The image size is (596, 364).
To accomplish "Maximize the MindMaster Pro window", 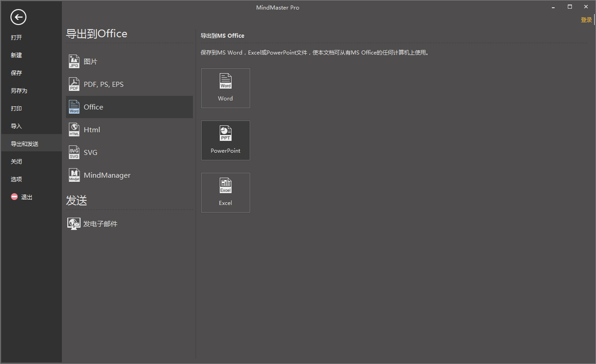I will [x=570, y=7].
